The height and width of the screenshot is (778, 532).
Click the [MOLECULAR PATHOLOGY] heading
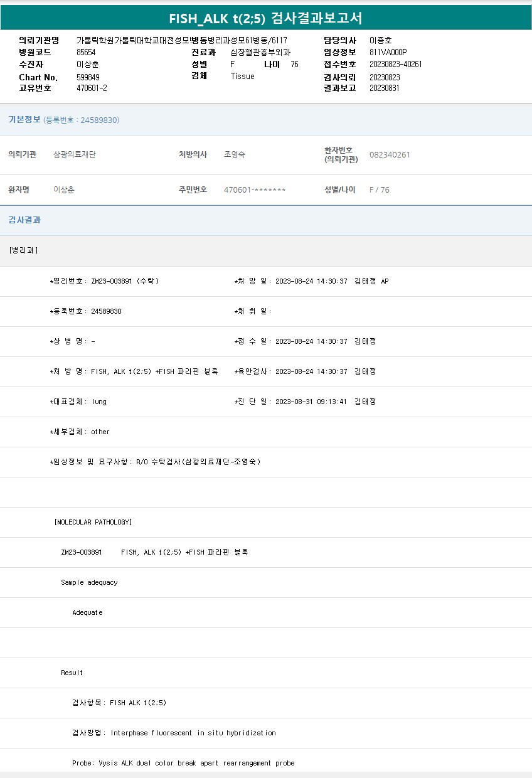tap(93, 522)
